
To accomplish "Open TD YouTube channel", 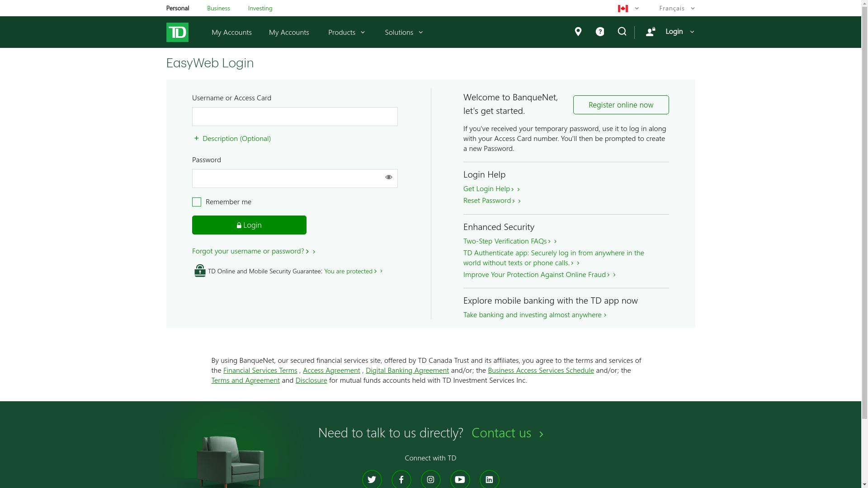I will (460, 479).
